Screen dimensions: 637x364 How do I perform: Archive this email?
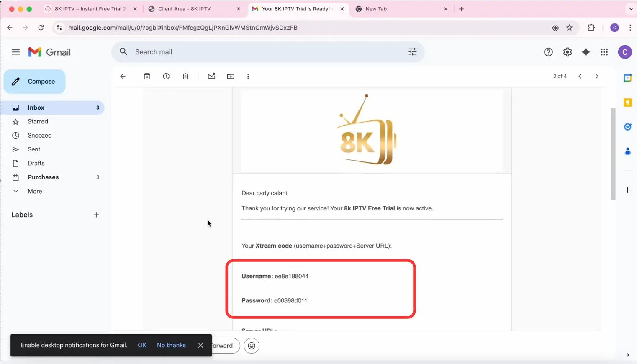[147, 76]
